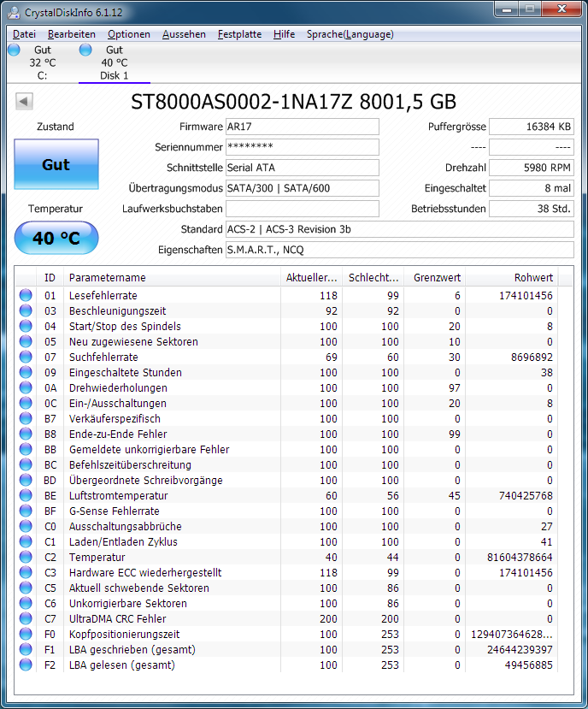Select the C: drive status orb
The height and width of the screenshot is (709, 588).
[x=14, y=50]
